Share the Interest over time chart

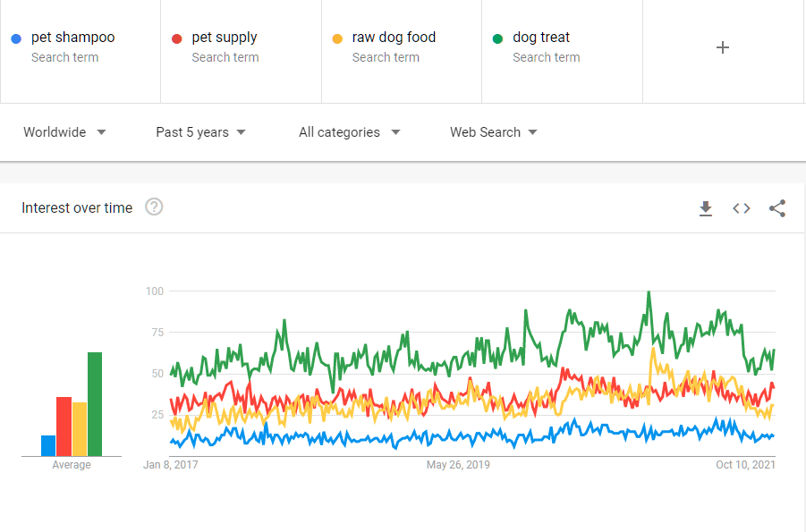776,208
